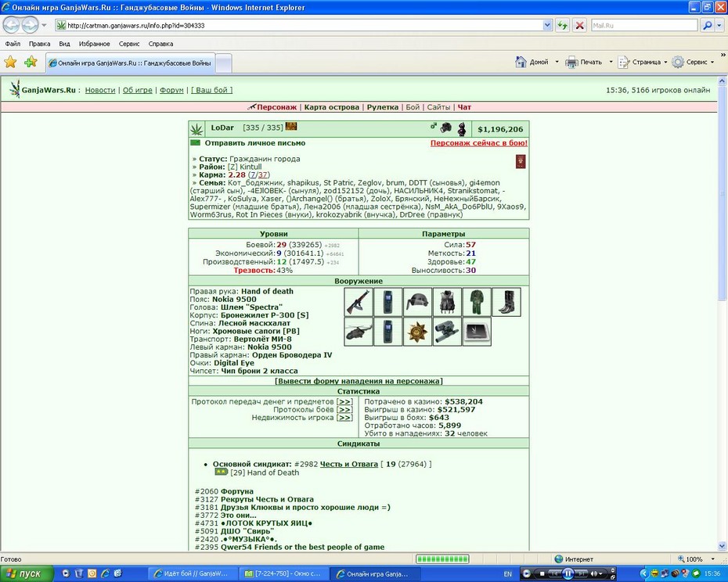Click the Hand of death rifle icon
The height and width of the screenshot is (582, 728).
pyautogui.click(x=359, y=302)
